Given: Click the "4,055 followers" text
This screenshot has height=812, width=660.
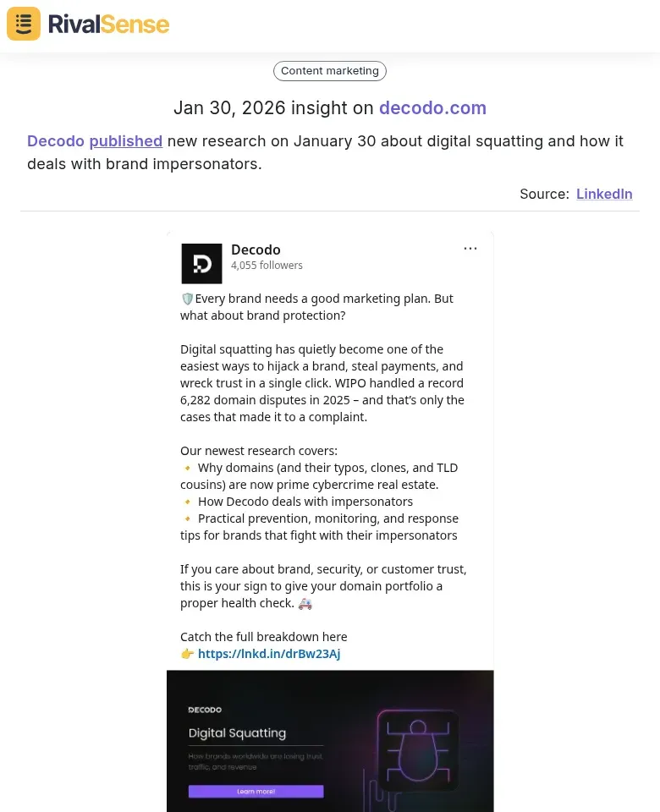Looking at the screenshot, I should 267,265.
